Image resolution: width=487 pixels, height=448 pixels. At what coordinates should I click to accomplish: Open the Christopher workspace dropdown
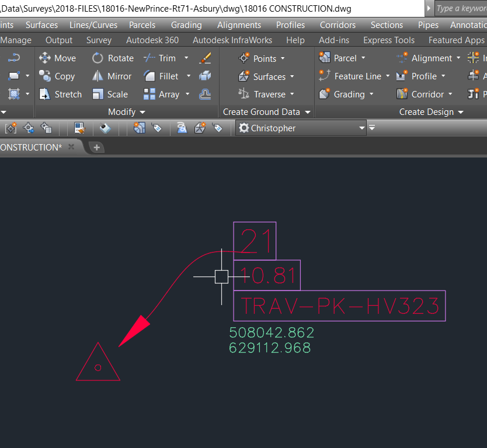point(362,128)
